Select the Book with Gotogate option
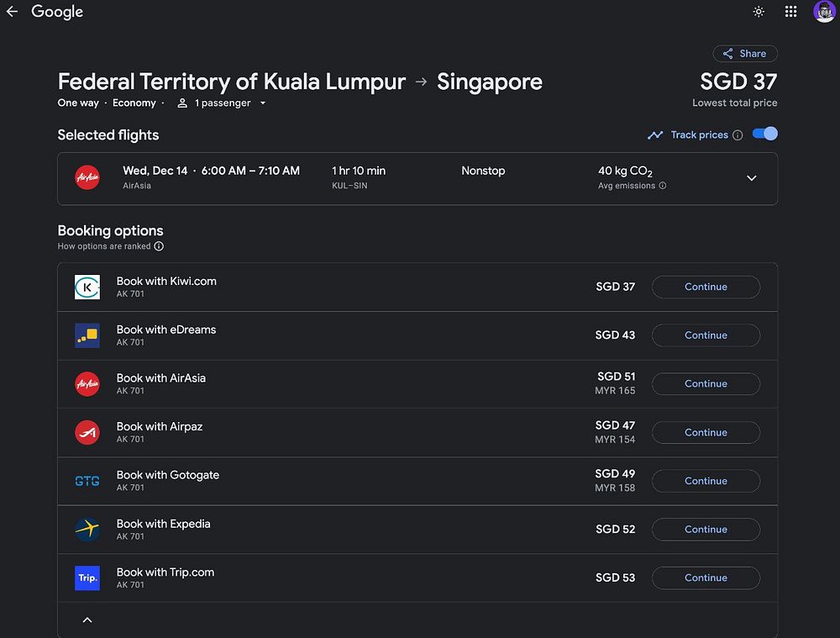 pos(168,475)
